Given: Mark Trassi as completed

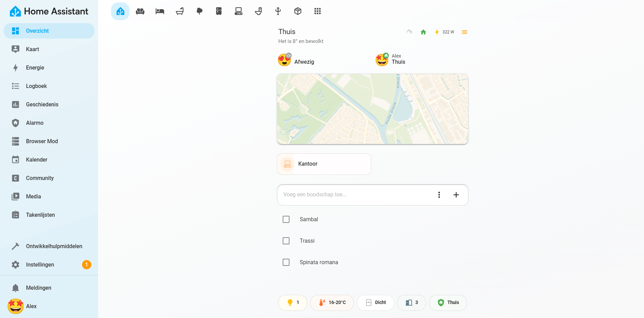Looking at the screenshot, I should pyautogui.click(x=286, y=241).
